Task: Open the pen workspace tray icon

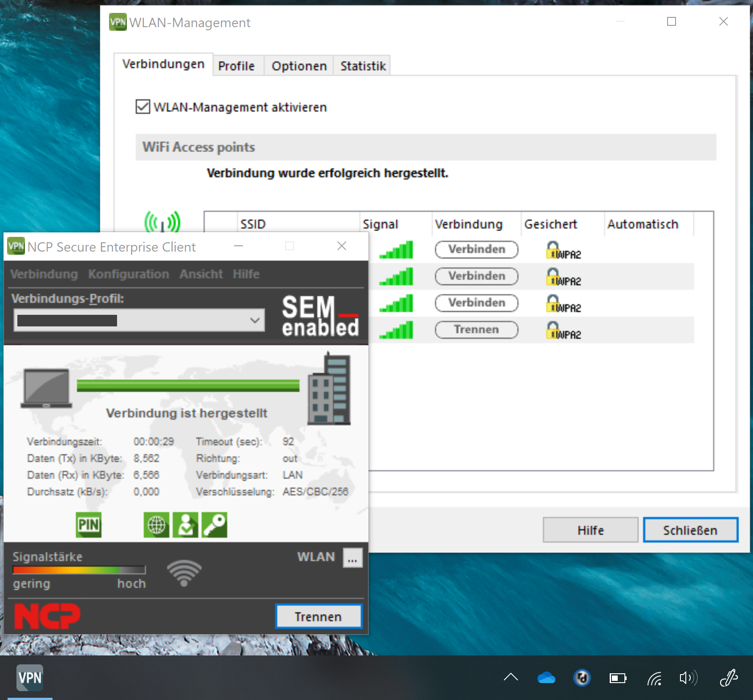Action: [729, 678]
